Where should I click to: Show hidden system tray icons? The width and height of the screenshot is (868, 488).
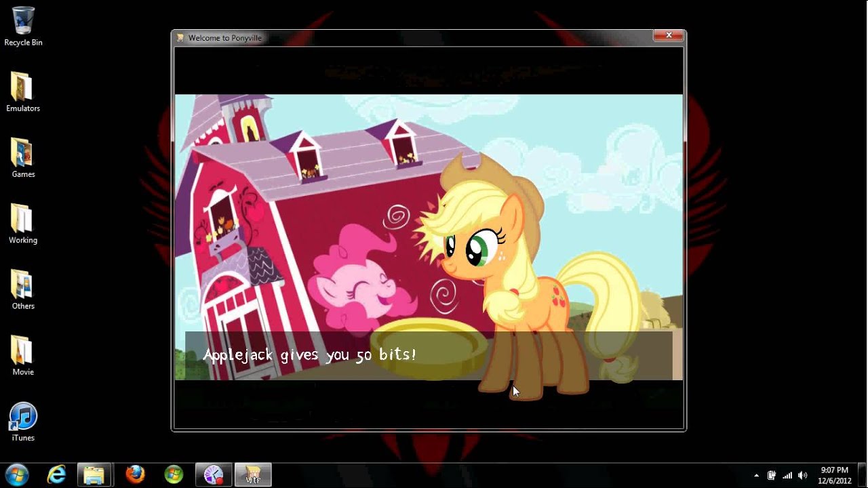click(757, 475)
